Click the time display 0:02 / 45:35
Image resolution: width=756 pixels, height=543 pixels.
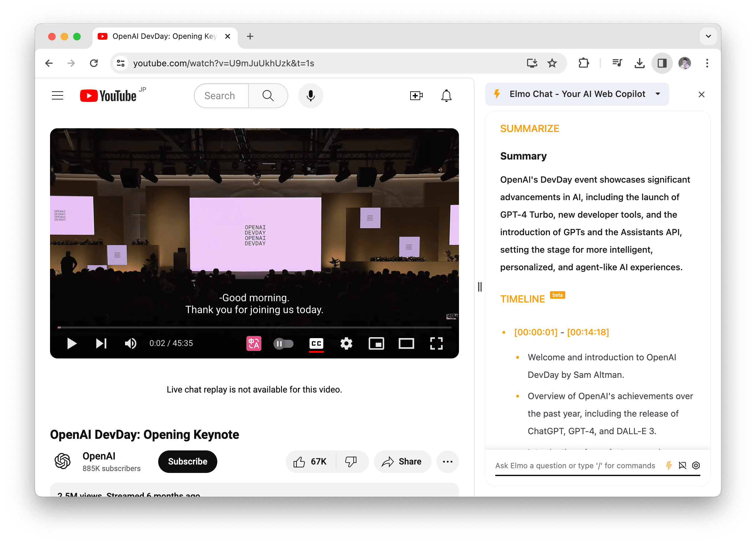(171, 343)
